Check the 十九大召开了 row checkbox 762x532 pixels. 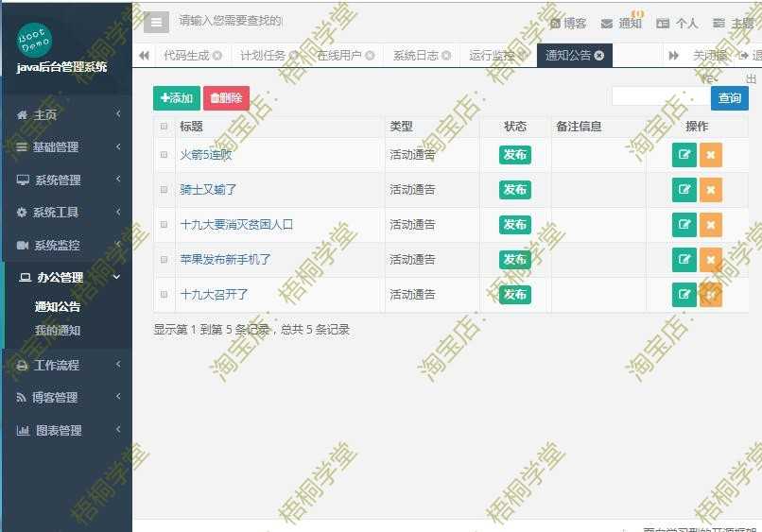164,295
